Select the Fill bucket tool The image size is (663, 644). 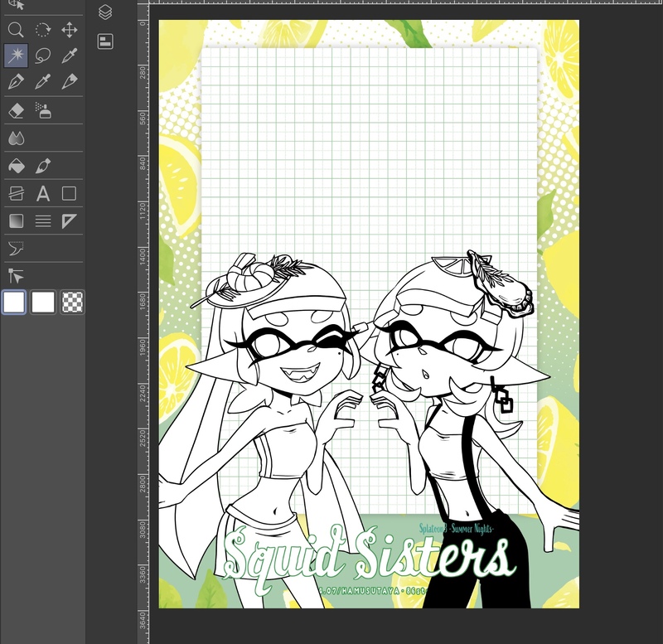tap(16, 166)
